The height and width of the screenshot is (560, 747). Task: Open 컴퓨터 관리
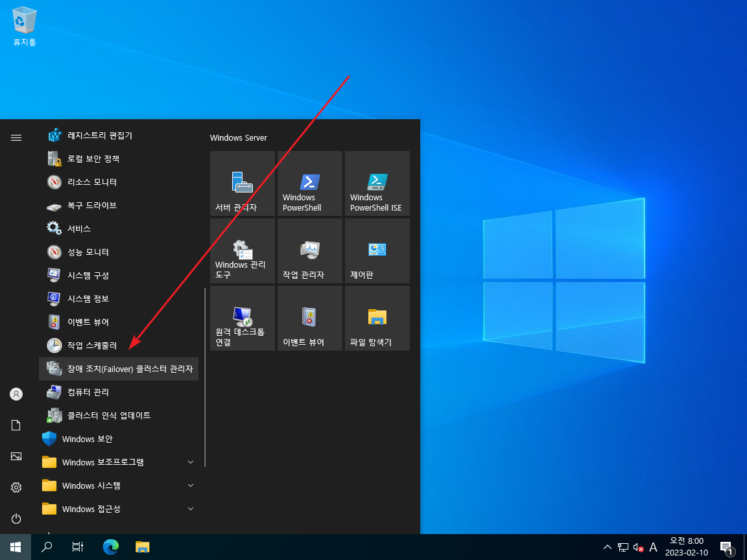119,392
